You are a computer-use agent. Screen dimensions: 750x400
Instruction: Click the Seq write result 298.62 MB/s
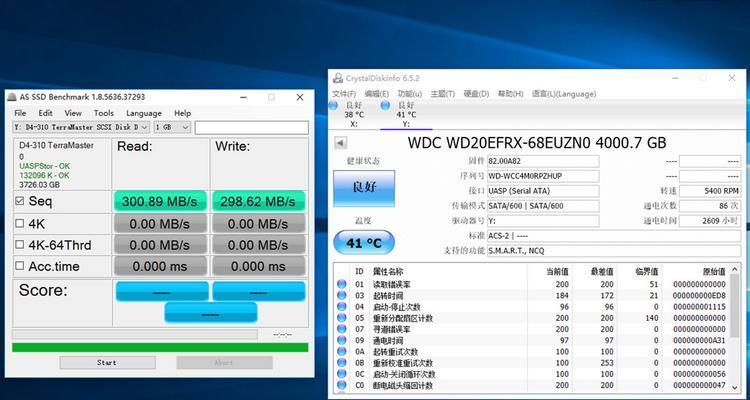point(258,201)
